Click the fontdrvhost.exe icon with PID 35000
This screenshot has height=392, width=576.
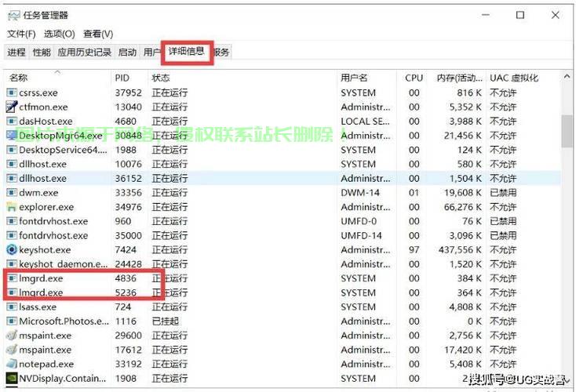(12, 235)
